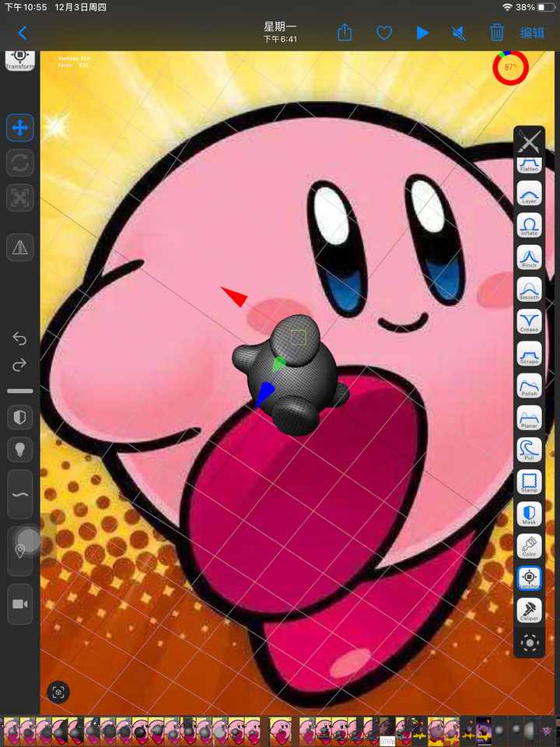
Task: Click the red 87% color ring
Action: pyautogui.click(x=510, y=67)
